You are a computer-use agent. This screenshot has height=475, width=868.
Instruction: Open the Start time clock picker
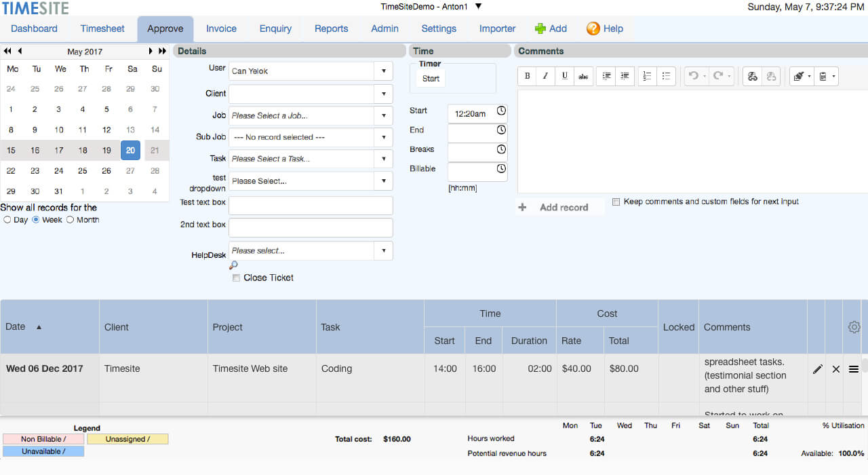coord(501,111)
